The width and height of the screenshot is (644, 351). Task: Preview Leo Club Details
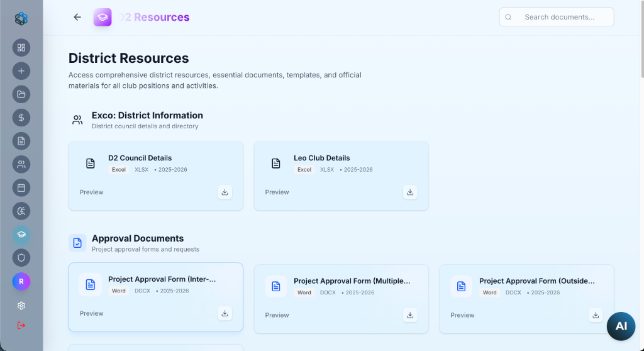tap(277, 192)
